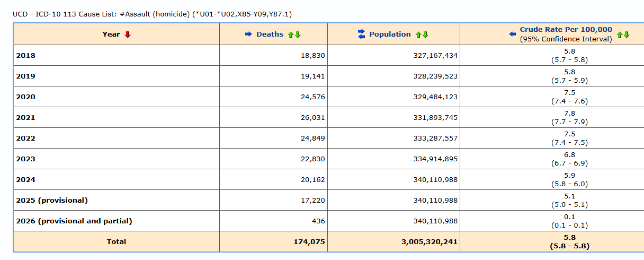Click the 26,031 deaths cell
Screen dimensions: 644x260
pos(313,118)
